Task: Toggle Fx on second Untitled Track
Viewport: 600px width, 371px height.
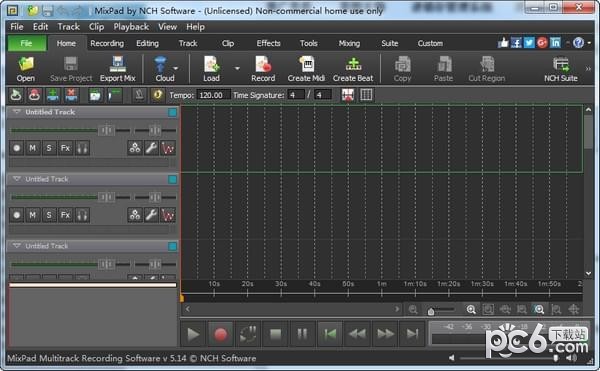Action: click(65, 215)
